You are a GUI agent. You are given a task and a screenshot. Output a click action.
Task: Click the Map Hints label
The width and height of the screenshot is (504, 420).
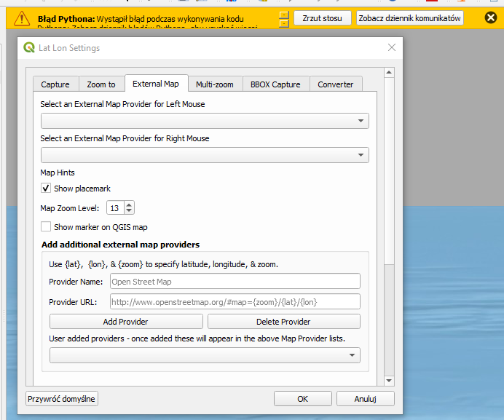(x=58, y=173)
